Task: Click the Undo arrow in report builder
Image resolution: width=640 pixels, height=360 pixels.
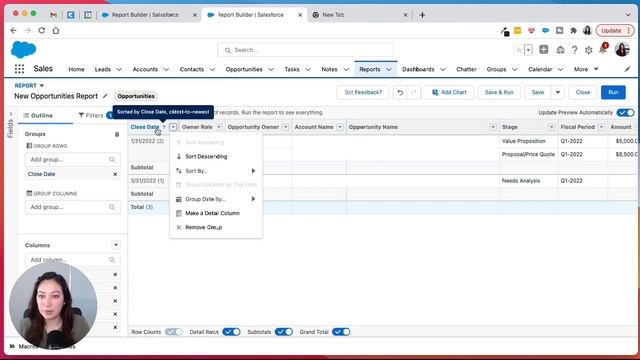Action: (x=400, y=92)
